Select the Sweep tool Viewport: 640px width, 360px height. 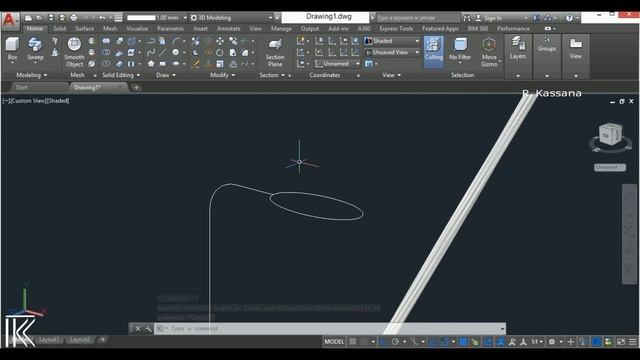35,48
